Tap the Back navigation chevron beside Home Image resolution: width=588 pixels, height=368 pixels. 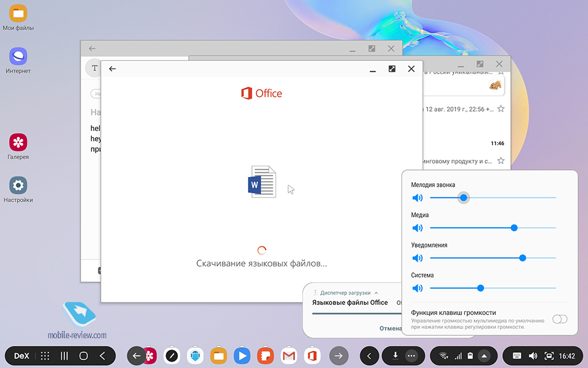pyautogui.click(x=103, y=356)
